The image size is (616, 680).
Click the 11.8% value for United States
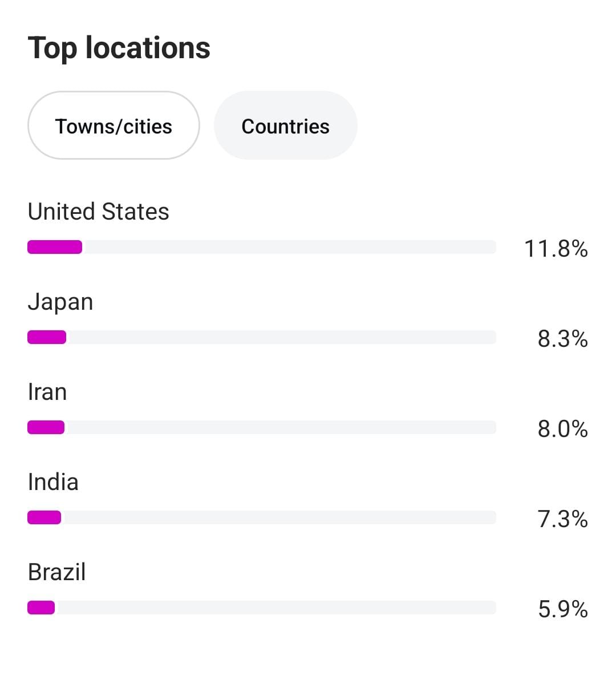click(x=556, y=249)
